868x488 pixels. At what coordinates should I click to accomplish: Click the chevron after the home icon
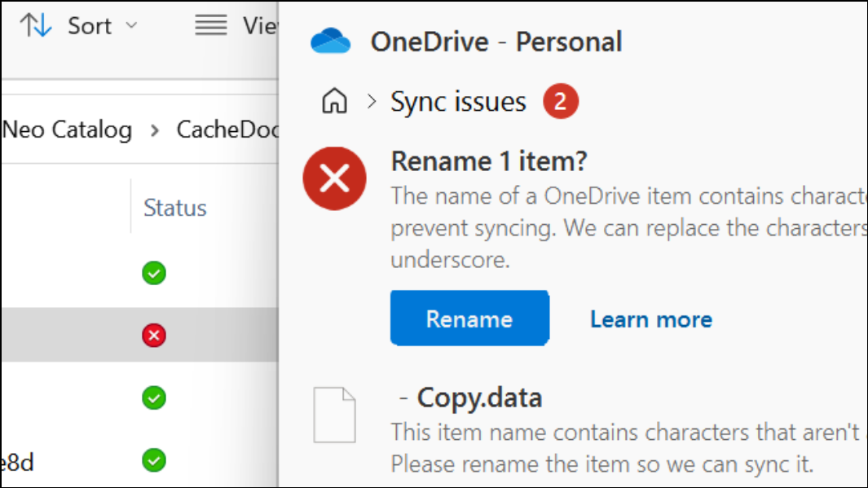pos(369,100)
